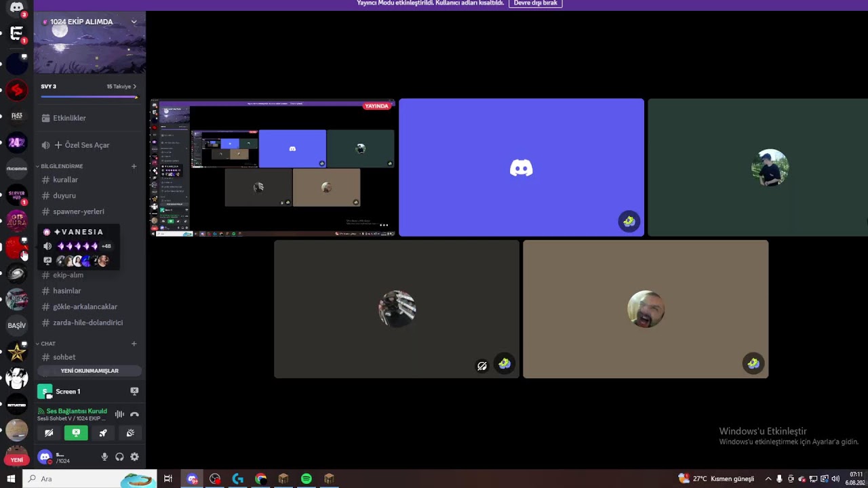
Task: Open Task View on the taskbar
Action: [x=168, y=479]
